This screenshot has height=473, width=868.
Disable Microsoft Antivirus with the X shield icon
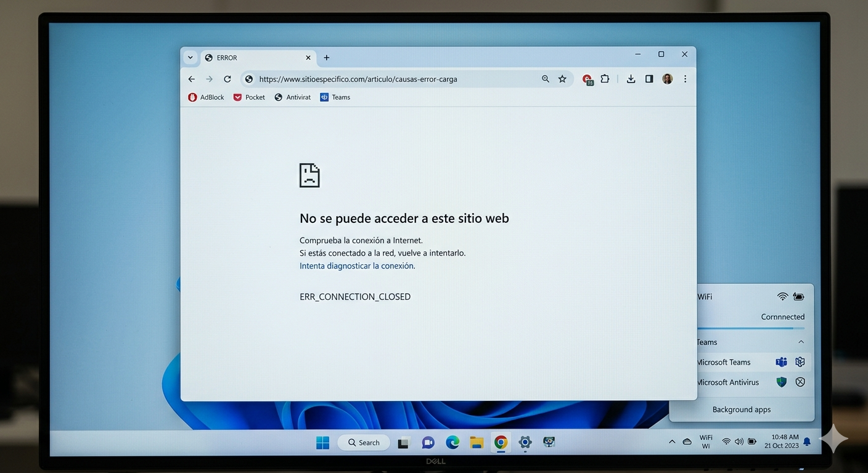(800, 382)
